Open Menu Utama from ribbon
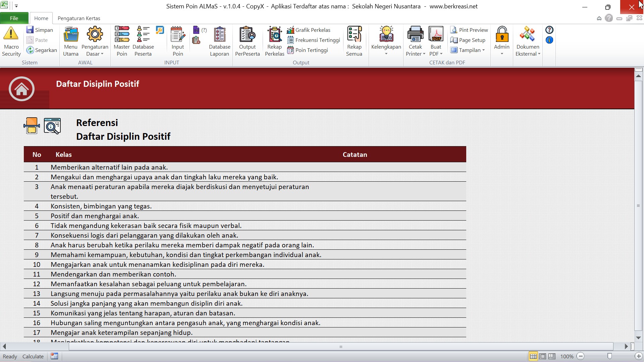Screen dimensions: 644x362 coord(71,41)
